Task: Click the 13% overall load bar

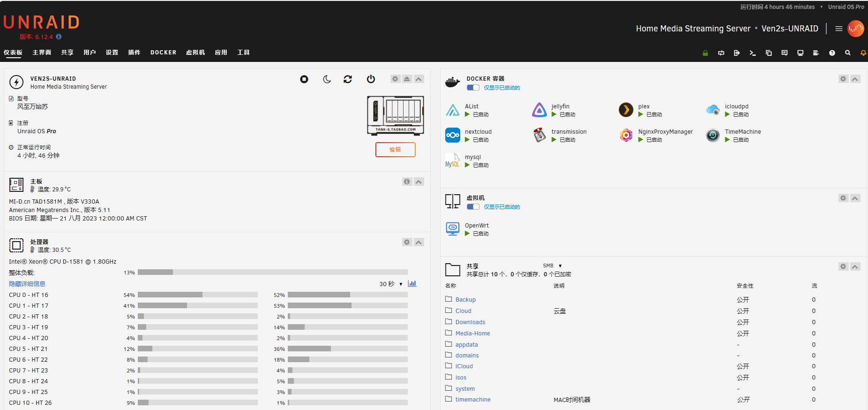Action: 273,272
